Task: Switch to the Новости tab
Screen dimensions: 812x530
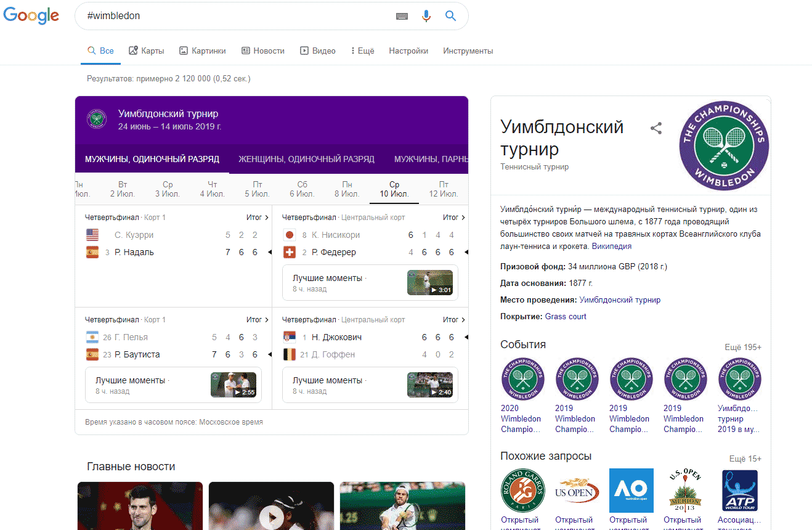Action: [x=263, y=51]
